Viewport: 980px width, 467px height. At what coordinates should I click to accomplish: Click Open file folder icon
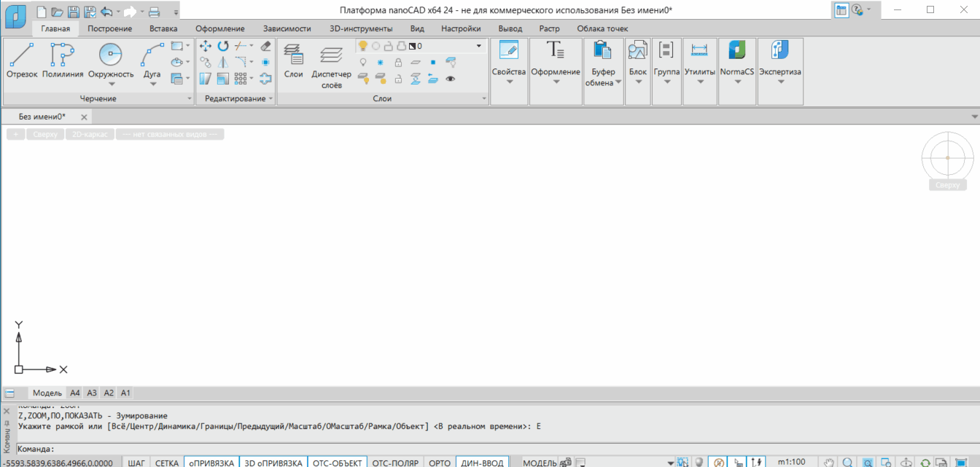58,11
